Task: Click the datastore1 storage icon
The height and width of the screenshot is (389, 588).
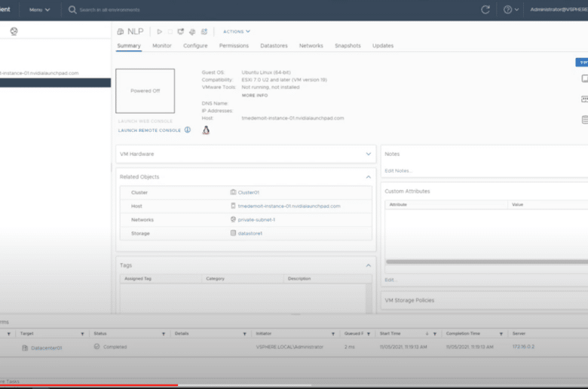Action: click(x=233, y=233)
